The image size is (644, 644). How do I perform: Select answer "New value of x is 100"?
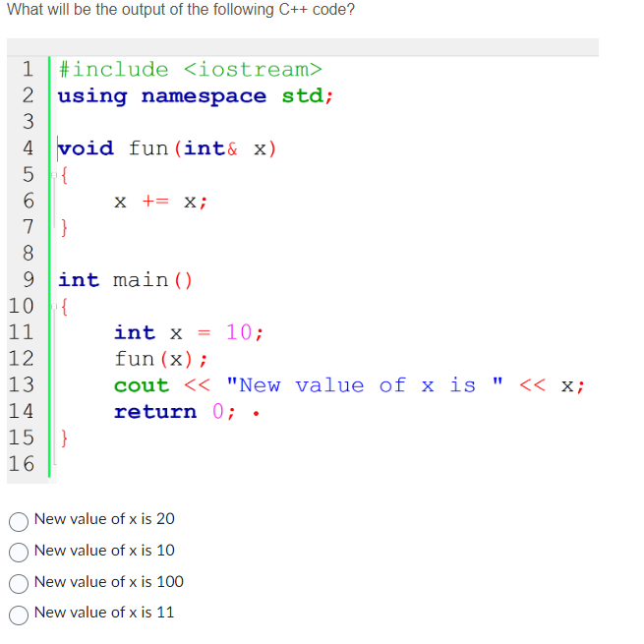point(19,583)
